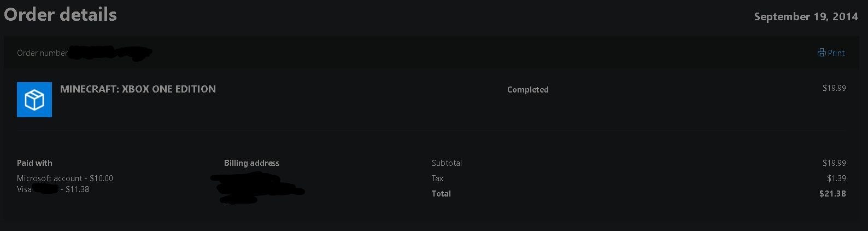Screen dimensions: 868x231
Task: Click the blue package box icon
Action: 34,100
